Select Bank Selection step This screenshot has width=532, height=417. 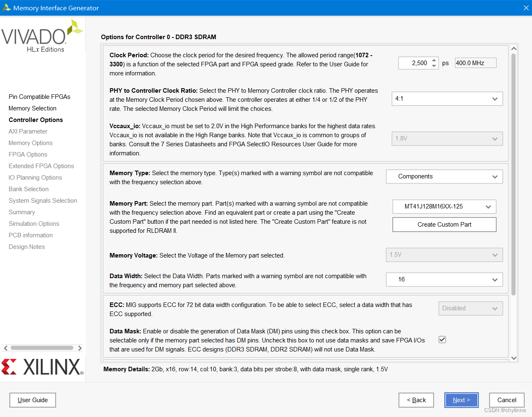tap(28, 189)
